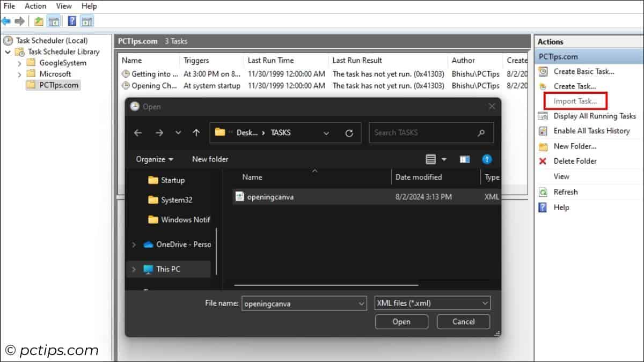The image size is (644, 362).
Task: Expand the Microsoft folder in the tree
Action: [x=20, y=73]
